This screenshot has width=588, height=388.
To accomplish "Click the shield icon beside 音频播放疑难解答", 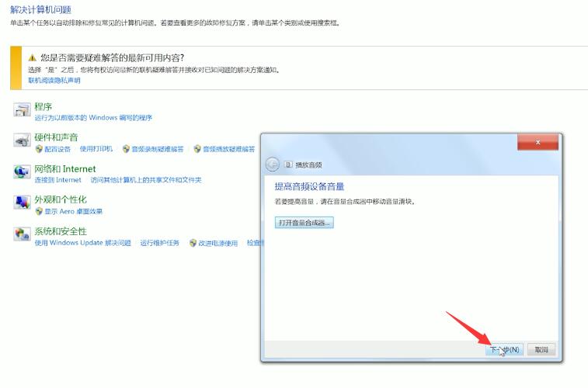I will (x=197, y=149).
